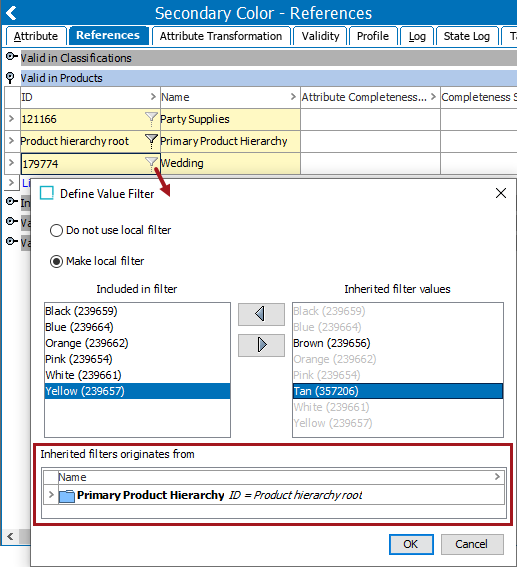This screenshot has width=517, height=567.
Task: Click the filter icon on row 179774
Action: coord(151,163)
